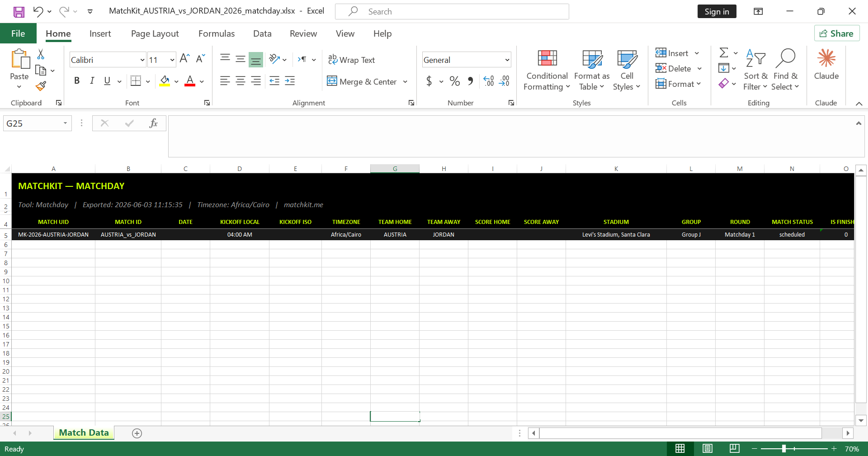Open Sort & Filter menu

pos(755,70)
